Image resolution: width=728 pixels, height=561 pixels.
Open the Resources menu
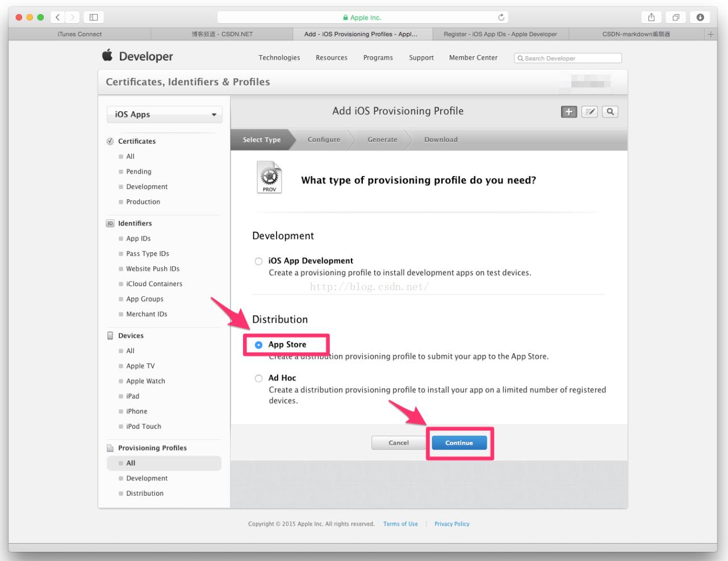tap(332, 58)
